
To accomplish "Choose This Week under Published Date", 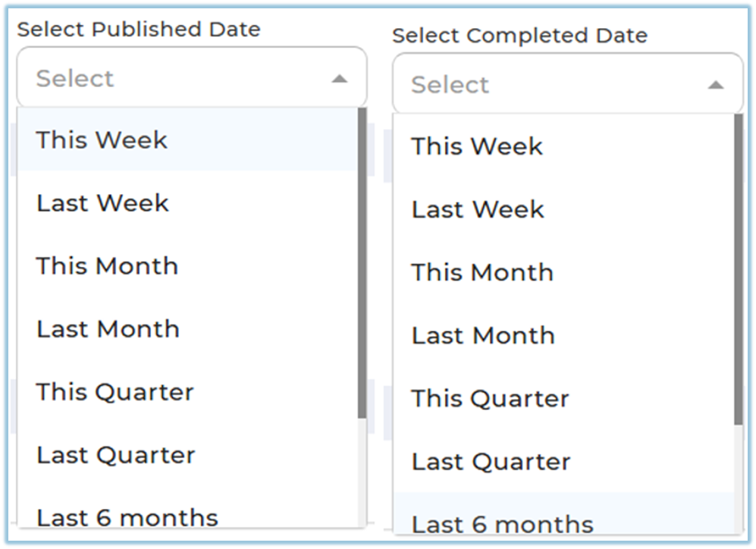I will coord(102,140).
